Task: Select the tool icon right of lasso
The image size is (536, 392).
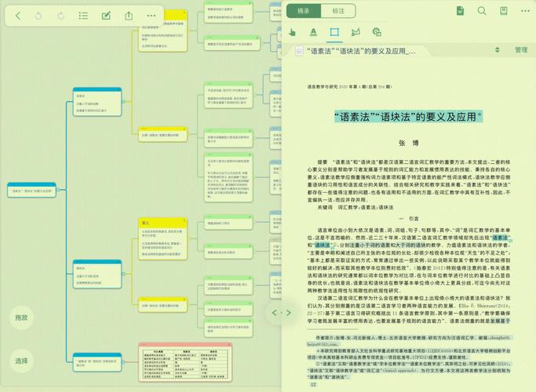Action: click(377, 32)
